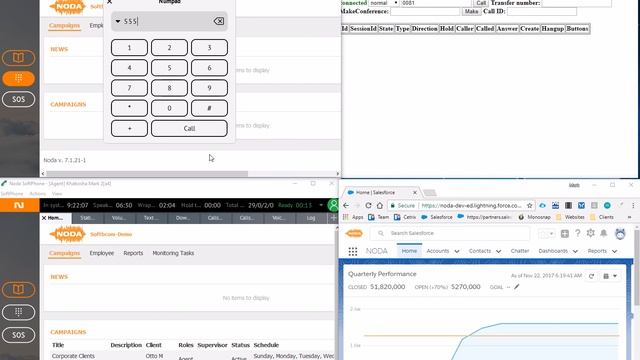Expand the Contacts tab chevron
The height and width of the screenshot is (360, 640).
(498, 251)
